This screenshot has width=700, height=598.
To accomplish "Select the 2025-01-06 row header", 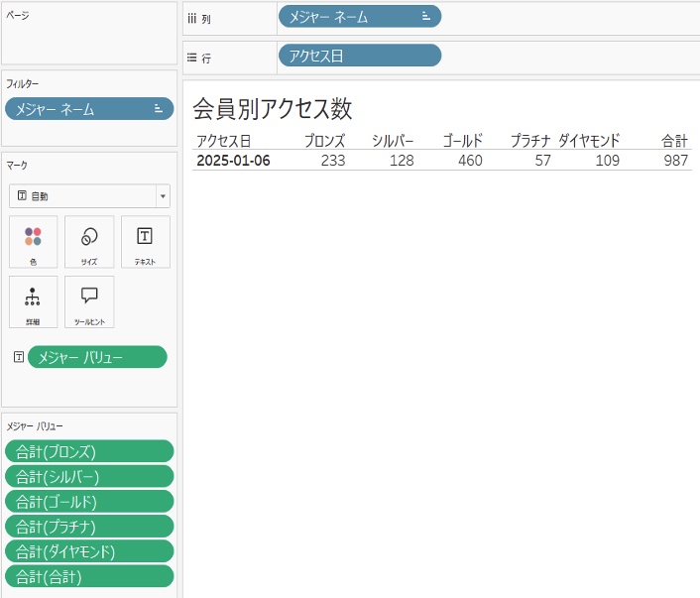I will coord(233,161).
